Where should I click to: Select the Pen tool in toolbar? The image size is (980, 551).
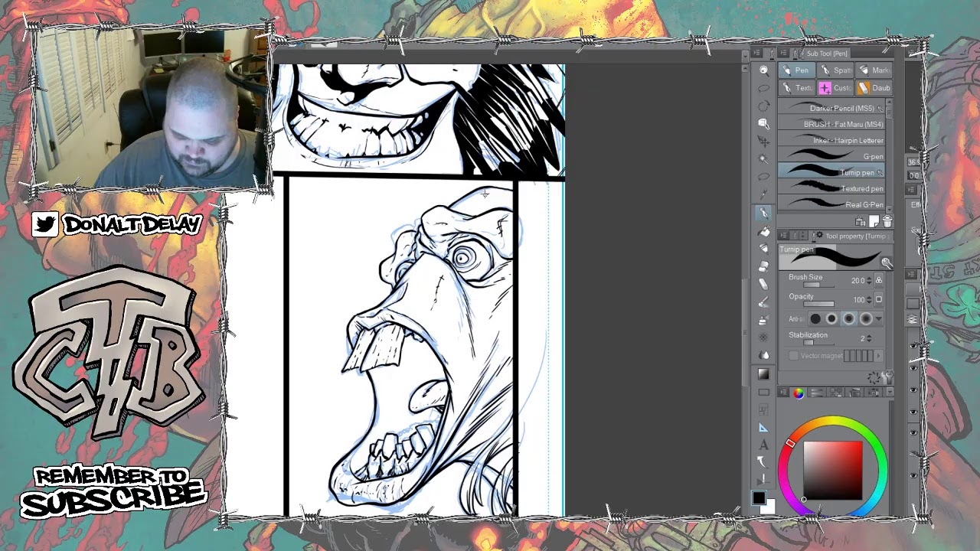coord(763,213)
